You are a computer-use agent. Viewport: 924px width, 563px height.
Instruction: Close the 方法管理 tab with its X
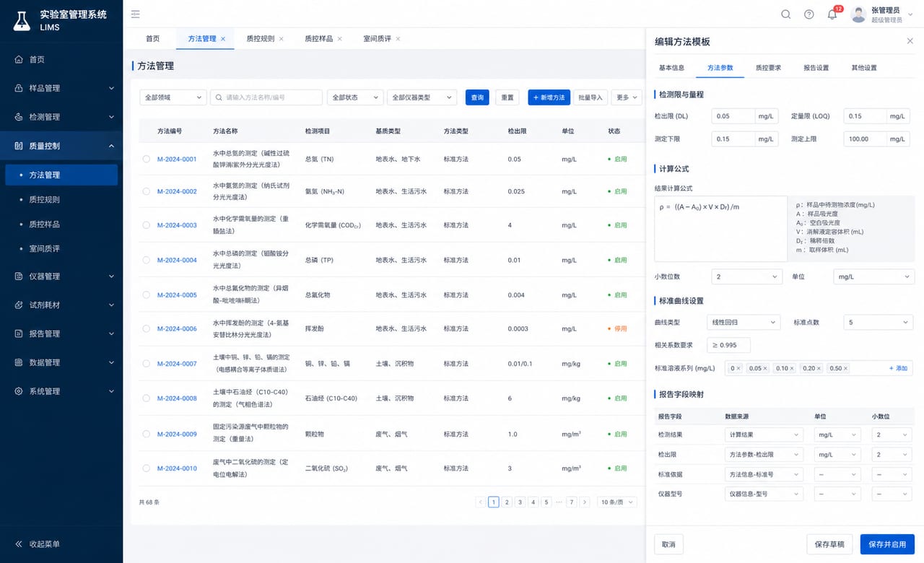click(223, 39)
